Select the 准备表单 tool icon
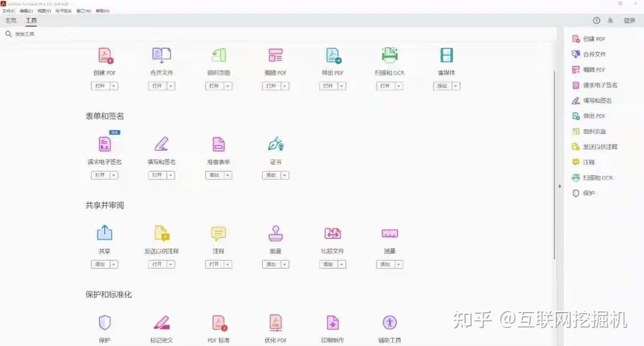Screen dimensions: 644x346 [218, 144]
